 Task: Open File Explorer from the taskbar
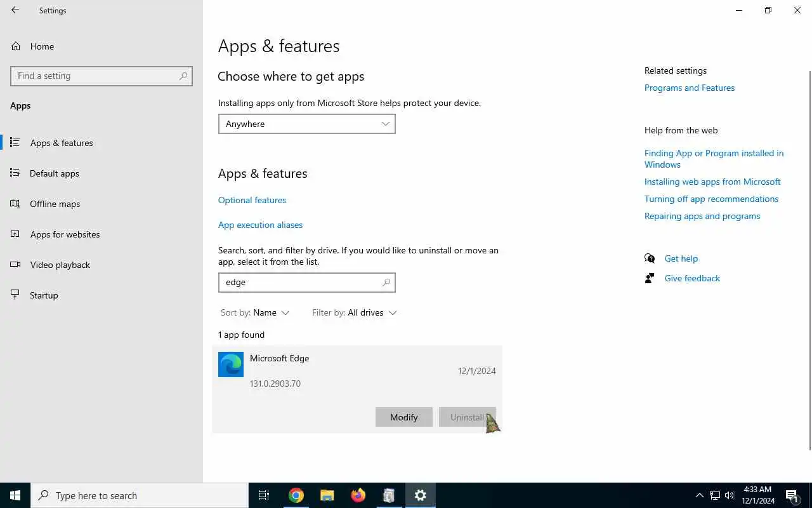(x=327, y=495)
